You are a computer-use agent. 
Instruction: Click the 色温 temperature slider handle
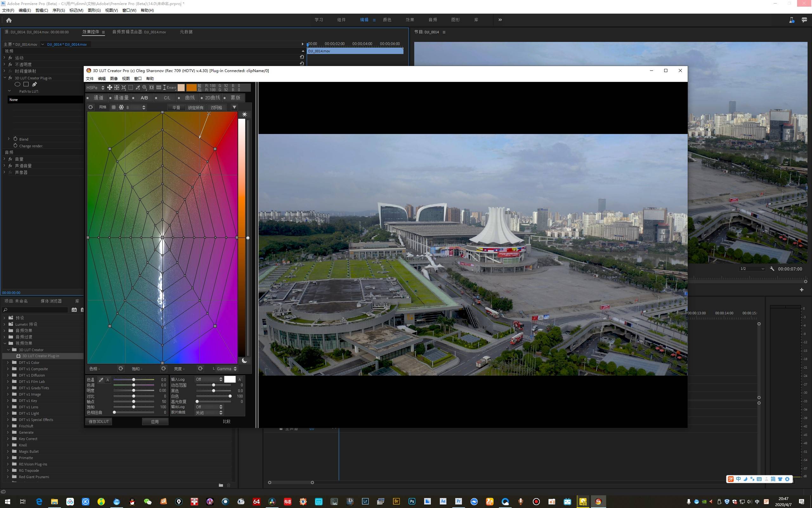pos(134,380)
